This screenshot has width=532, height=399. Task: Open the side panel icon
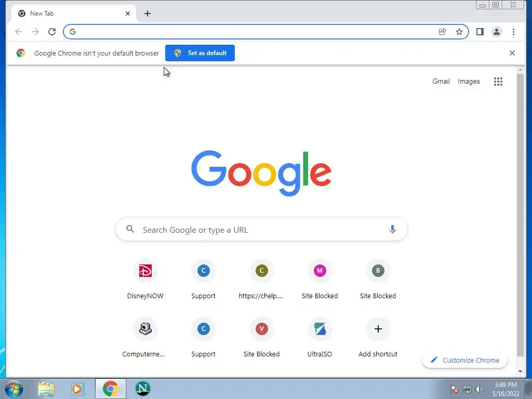[x=480, y=32]
